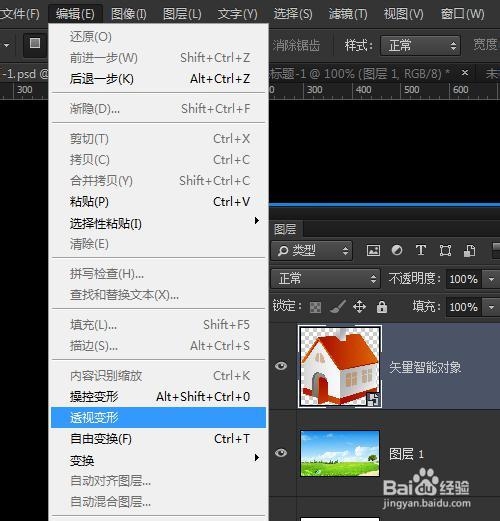Image resolution: width=500 pixels, height=521 pixels.
Task: Choose 后退一步(K) from the menu
Action: click(159, 79)
